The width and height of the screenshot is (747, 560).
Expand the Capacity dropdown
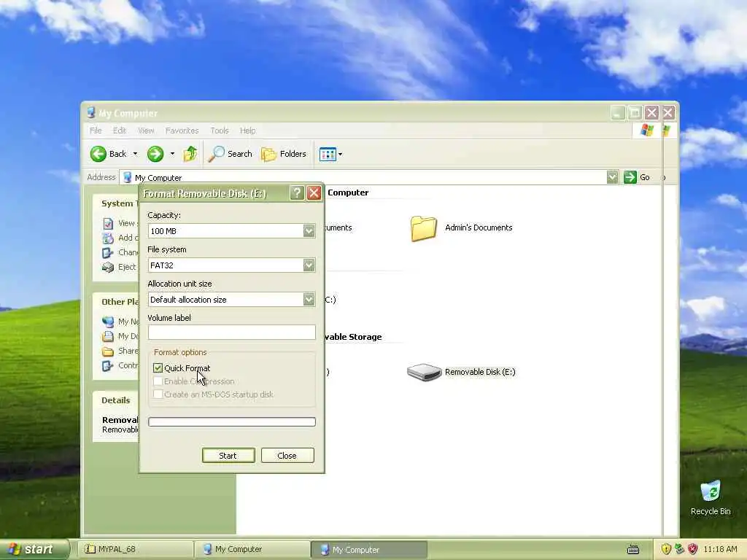pos(309,231)
